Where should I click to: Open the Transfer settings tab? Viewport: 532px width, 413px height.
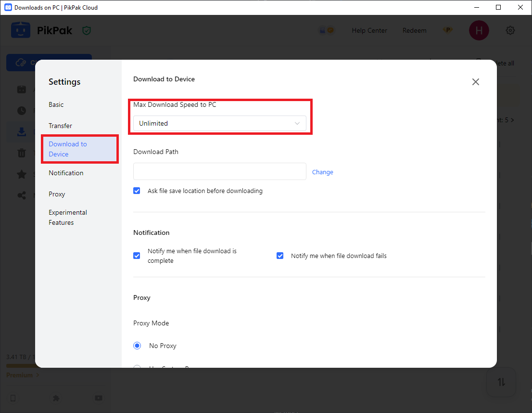point(60,126)
